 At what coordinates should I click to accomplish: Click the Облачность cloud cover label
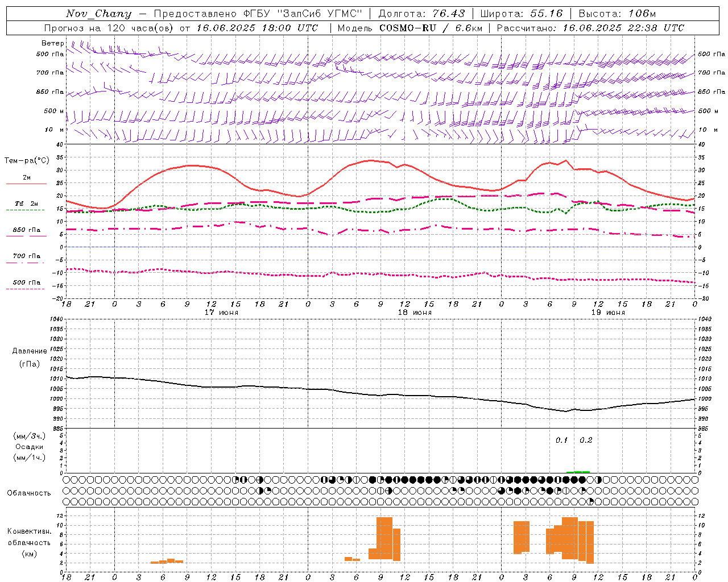[29, 493]
